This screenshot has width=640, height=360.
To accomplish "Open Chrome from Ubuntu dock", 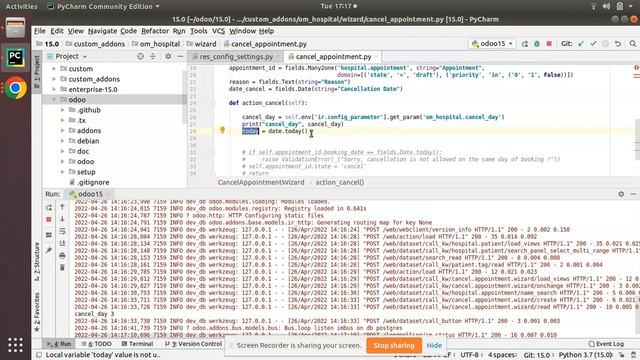I will (x=15, y=88).
